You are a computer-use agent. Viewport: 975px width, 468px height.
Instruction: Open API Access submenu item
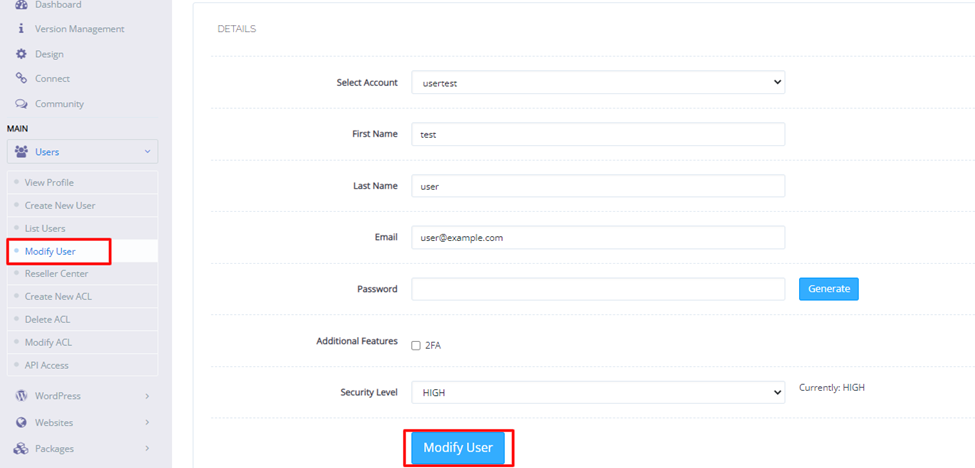pyautogui.click(x=83, y=365)
